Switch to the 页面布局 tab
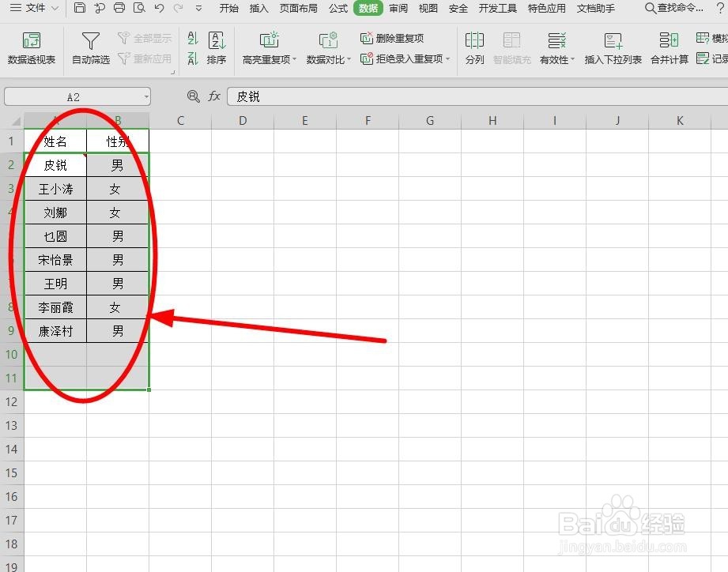This screenshot has height=572, width=728. (x=298, y=9)
